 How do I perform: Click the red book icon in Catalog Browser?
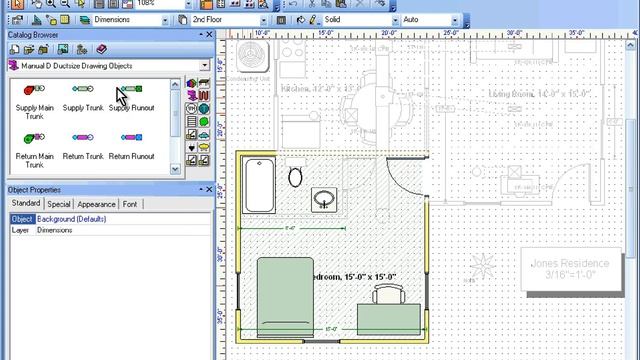pos(102,50)
